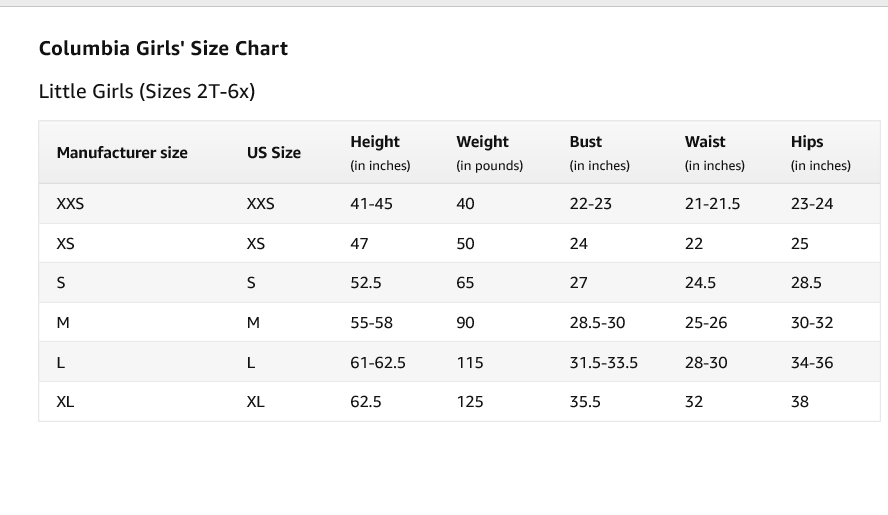Select the 61-62.5 height cell
This screenshot has height=515, width=888.
(x=378, y=363)
